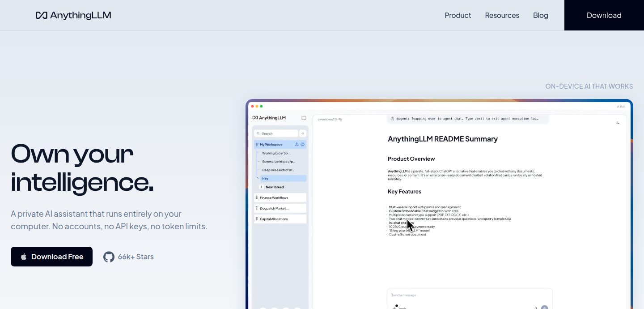Go to the Blog page
Screen dimensions: 644x309
click(x=540, y=15)
